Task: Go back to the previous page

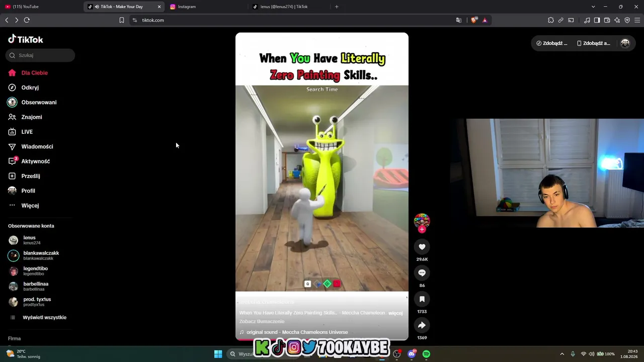Action: pyautogui.click(x=7, y=20)
